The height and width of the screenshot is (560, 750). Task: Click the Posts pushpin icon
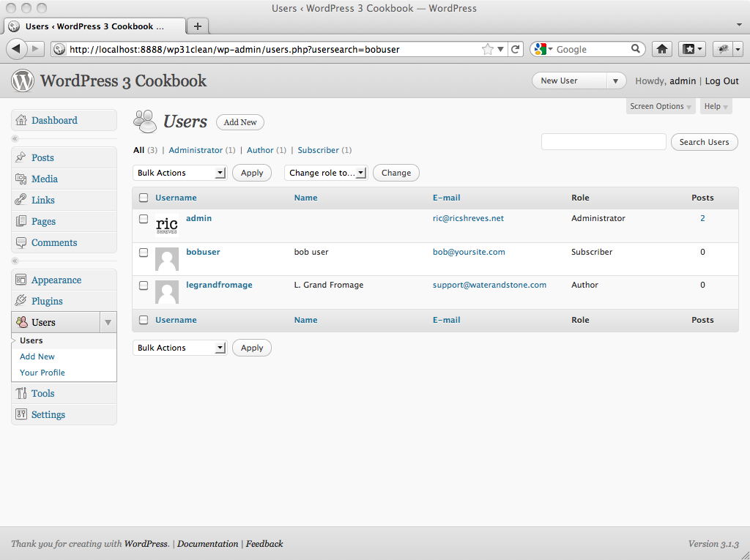(x=21, y=157)
